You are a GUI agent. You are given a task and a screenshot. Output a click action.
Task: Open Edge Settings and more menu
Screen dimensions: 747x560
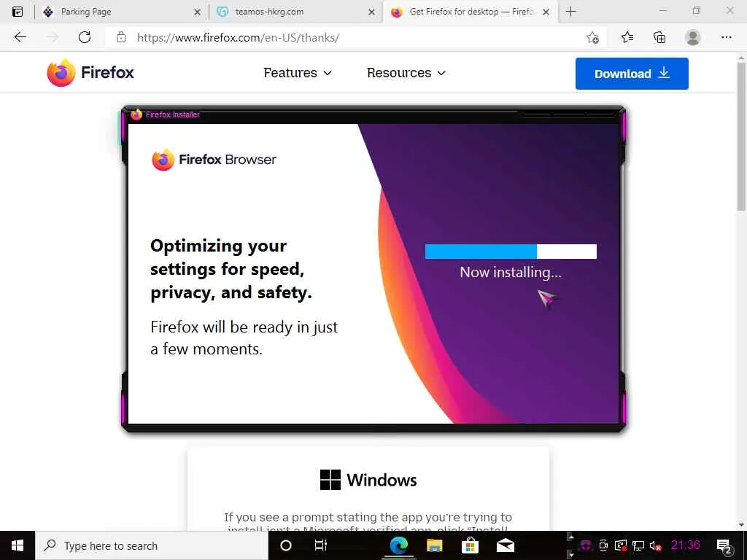pos(727,37)
